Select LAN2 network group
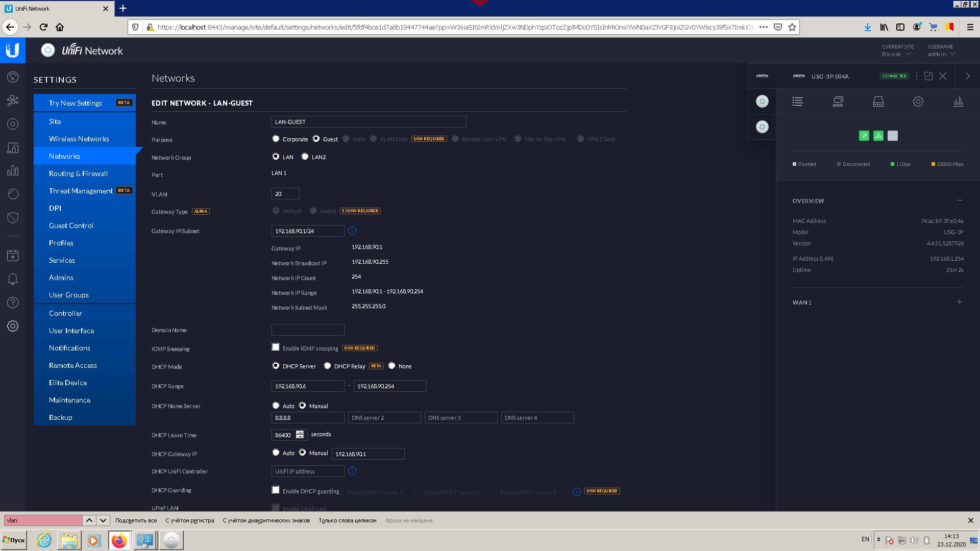 click(305, 157)
